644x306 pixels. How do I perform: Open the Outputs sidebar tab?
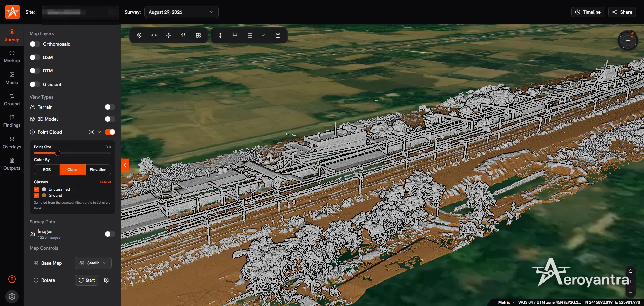coord(12,164)
